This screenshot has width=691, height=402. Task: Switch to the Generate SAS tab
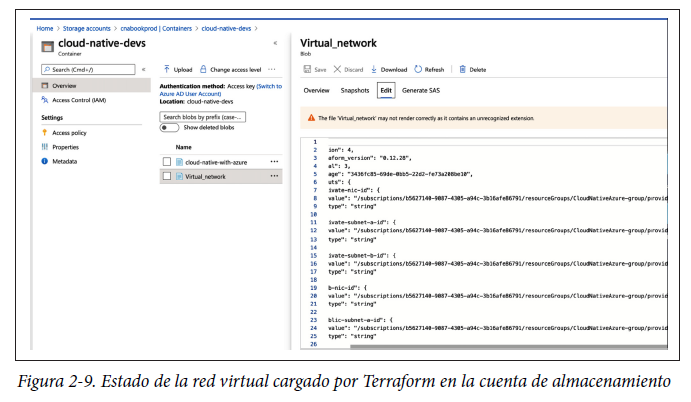421,91
